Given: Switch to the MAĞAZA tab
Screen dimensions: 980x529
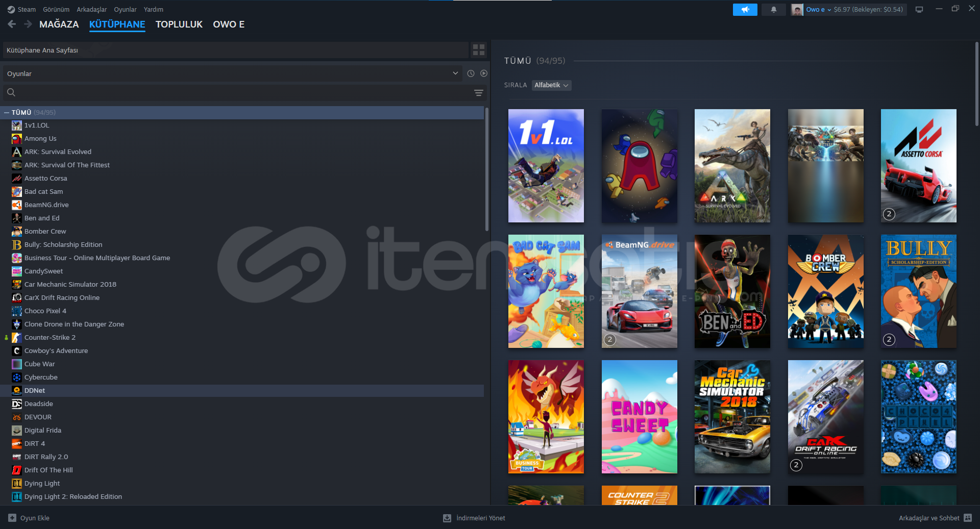Looking at the screenshot, I should tap(59, 24).
